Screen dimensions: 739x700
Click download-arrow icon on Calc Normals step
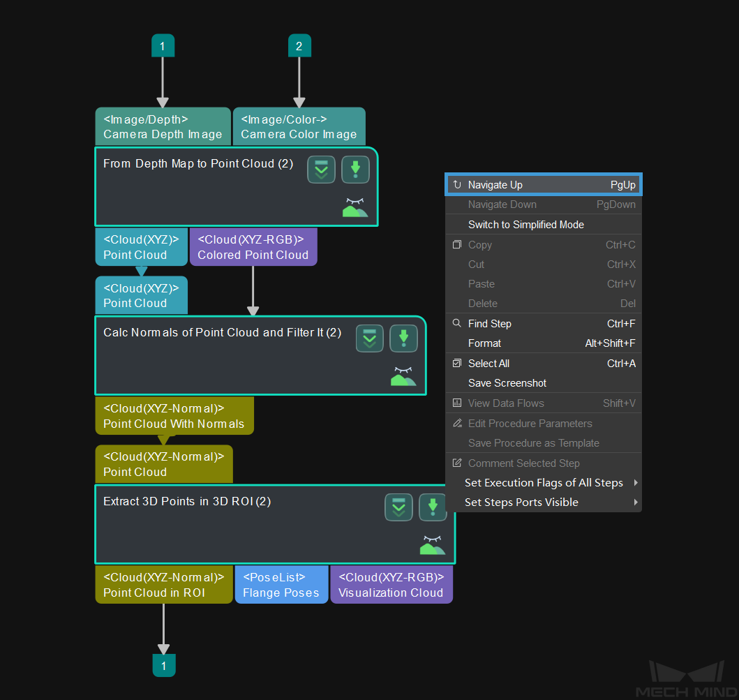click(403, 338)
